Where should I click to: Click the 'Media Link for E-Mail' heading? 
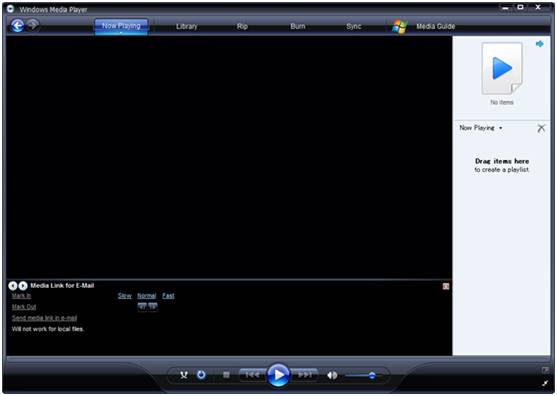[x=62, y=286]
